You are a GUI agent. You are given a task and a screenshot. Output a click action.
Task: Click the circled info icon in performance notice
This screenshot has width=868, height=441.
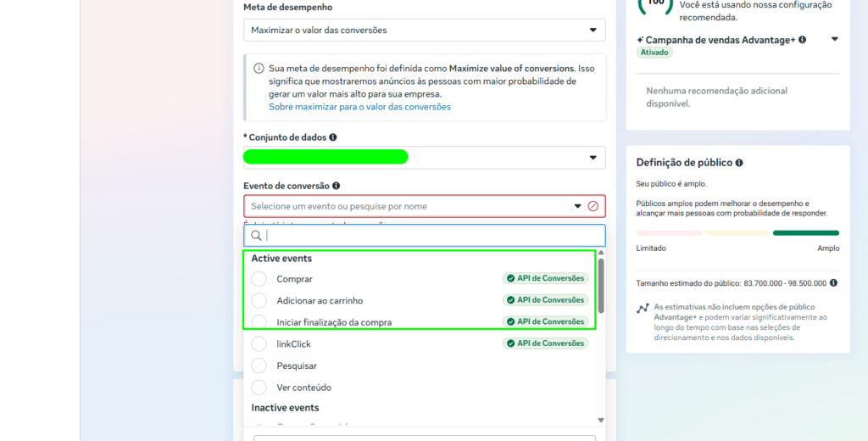[x=259, y=69]
